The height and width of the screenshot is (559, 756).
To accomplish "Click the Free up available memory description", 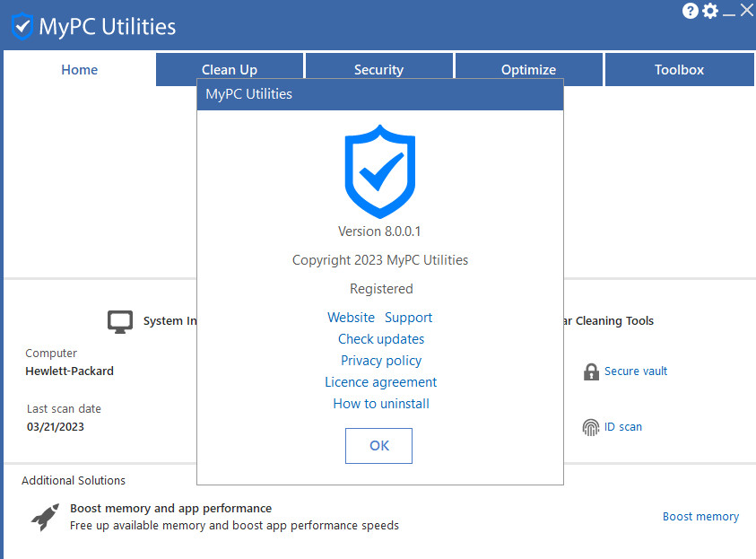I will [x=234, y=525].
